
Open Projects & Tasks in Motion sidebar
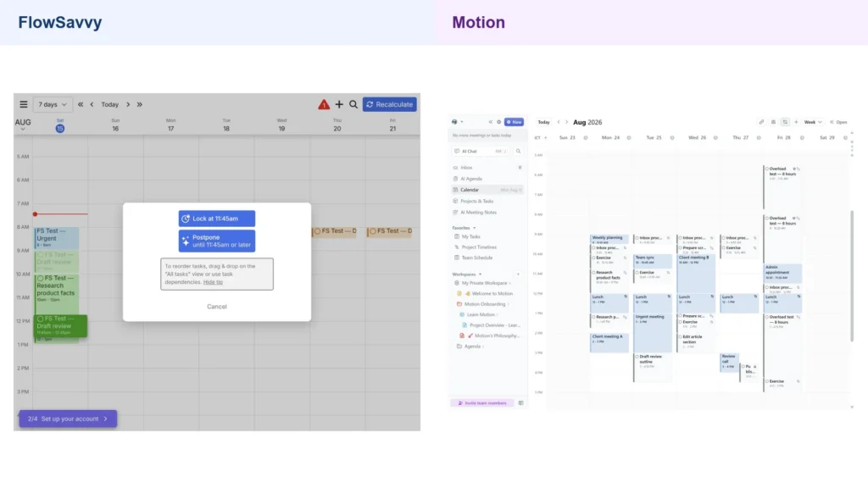point(487,202)
